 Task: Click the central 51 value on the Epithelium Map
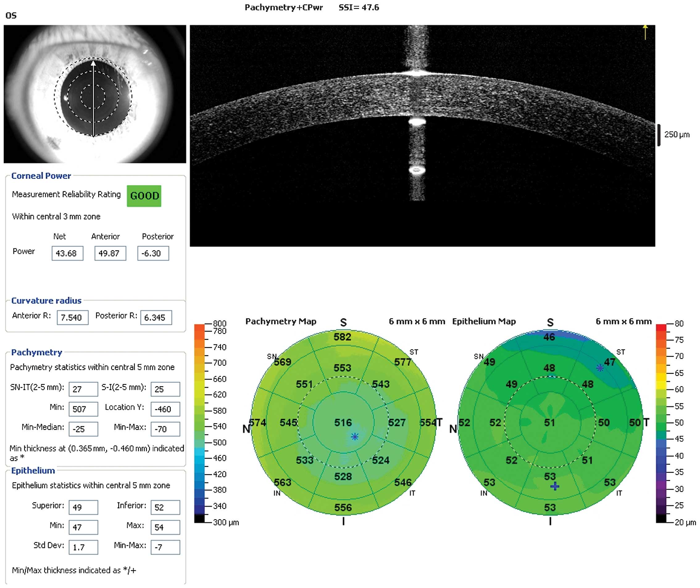(x=549, y=423)
